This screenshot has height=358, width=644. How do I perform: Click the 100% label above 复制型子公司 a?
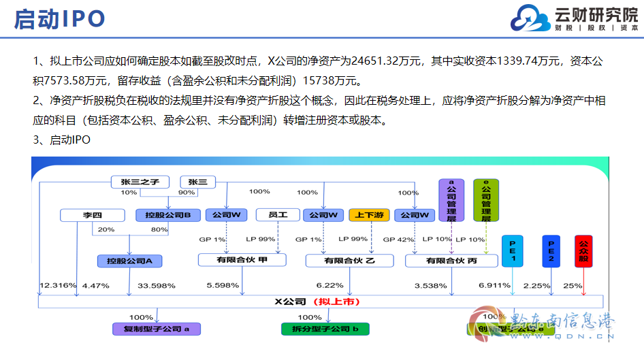click(x=142, y=317)
